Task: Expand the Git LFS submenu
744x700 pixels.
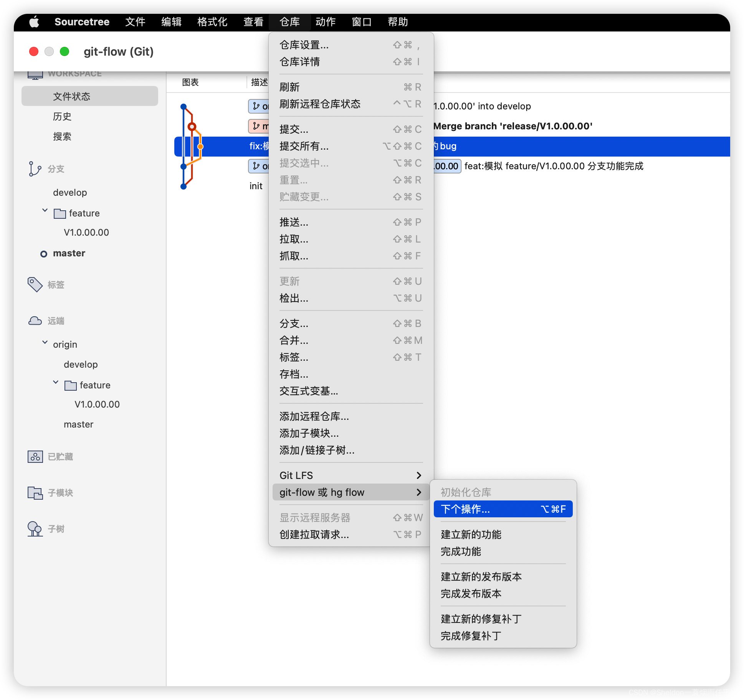Action: click(x=351, y=475)
